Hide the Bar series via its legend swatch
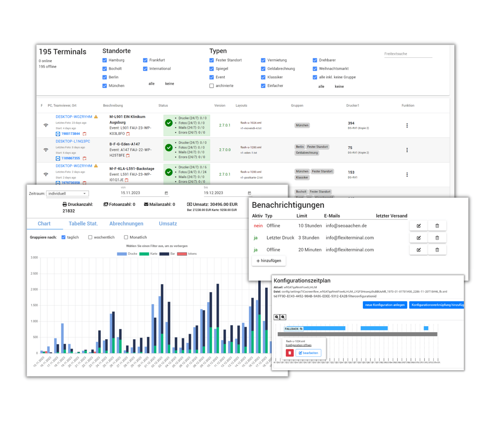Screen dimensions: 504x448 click(x=164, y=254)
